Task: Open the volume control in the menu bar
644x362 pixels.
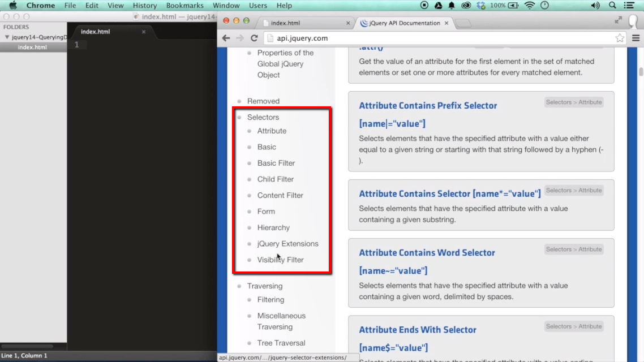Action: 594,5
